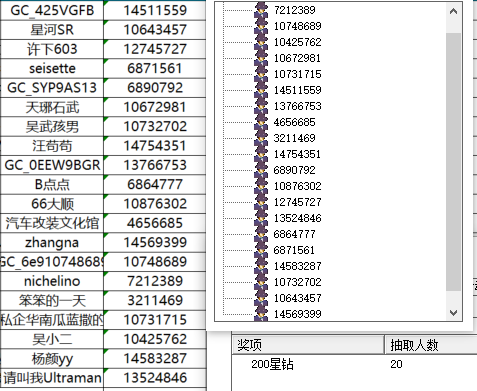Click spreadsheet cell zhangna
Image resolution: width=477 pixels, height=391 pixels.
coord(52,242)
